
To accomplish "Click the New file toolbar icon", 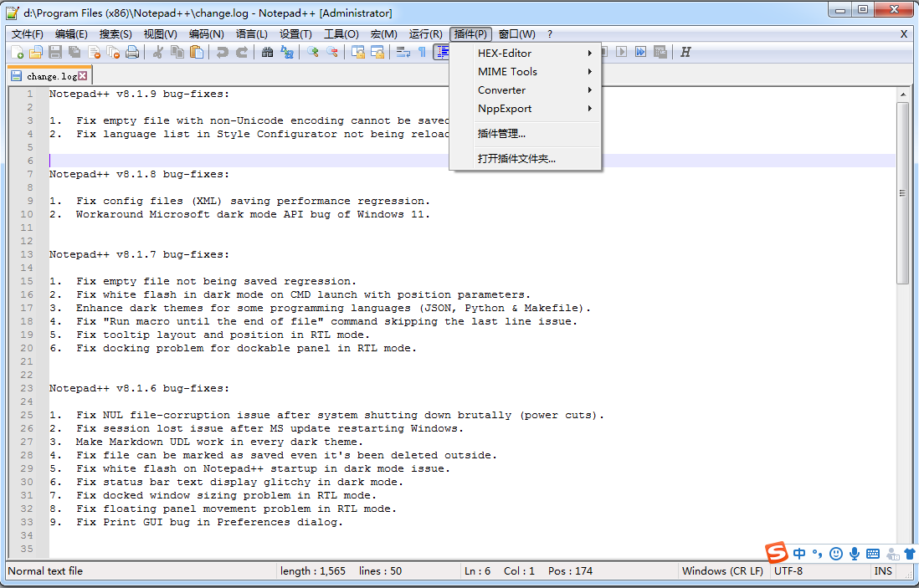I will 18,53.
